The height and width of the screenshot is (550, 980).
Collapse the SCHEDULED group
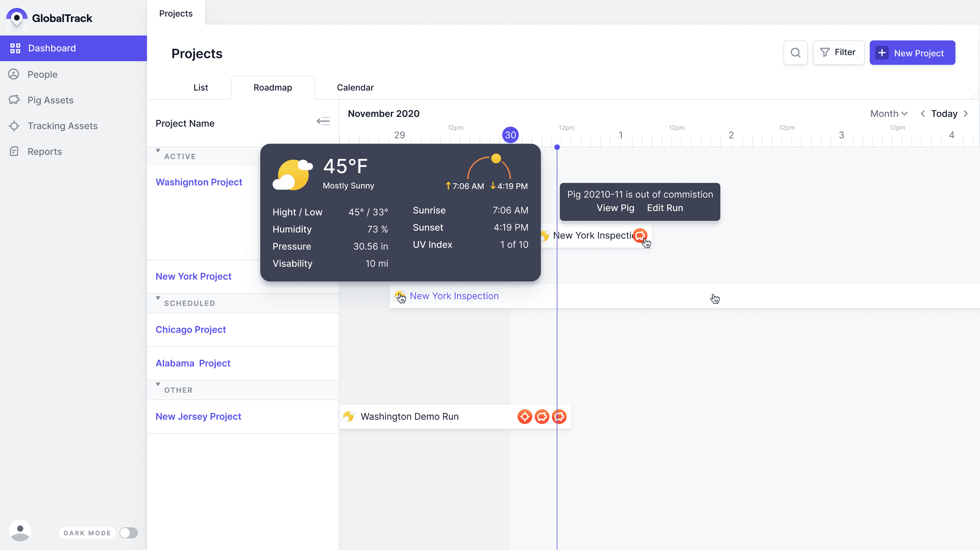pyautogui.click(x=158, y=298)
